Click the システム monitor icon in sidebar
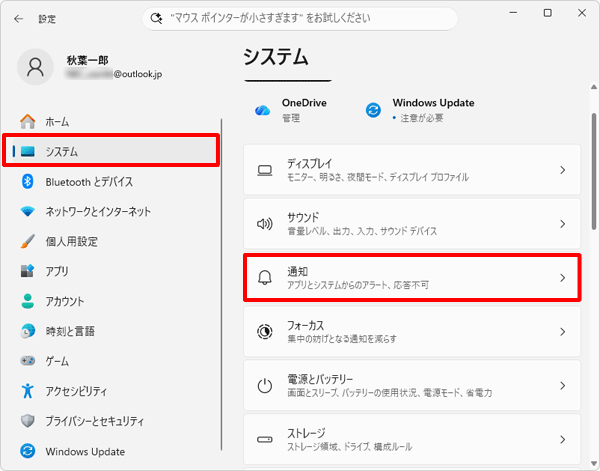 click(28, 152)
